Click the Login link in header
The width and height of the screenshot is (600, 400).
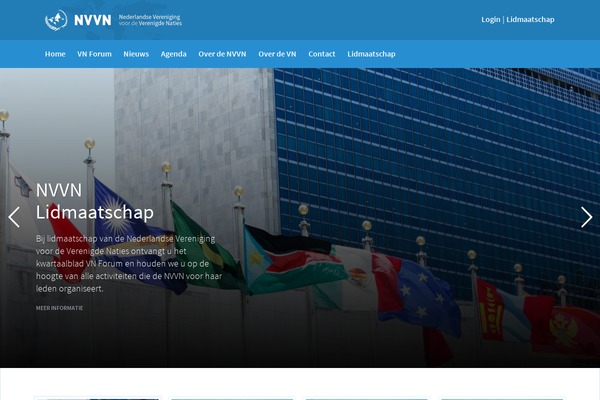[x=491, y=20]
